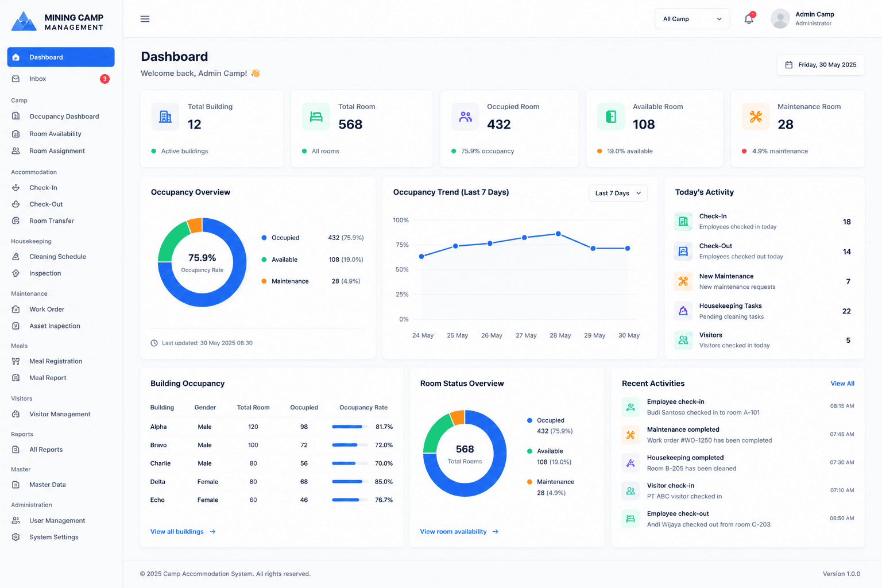Click the Room Status donut chart
Screen dimensions: 882x588
(x=465, y=454)
